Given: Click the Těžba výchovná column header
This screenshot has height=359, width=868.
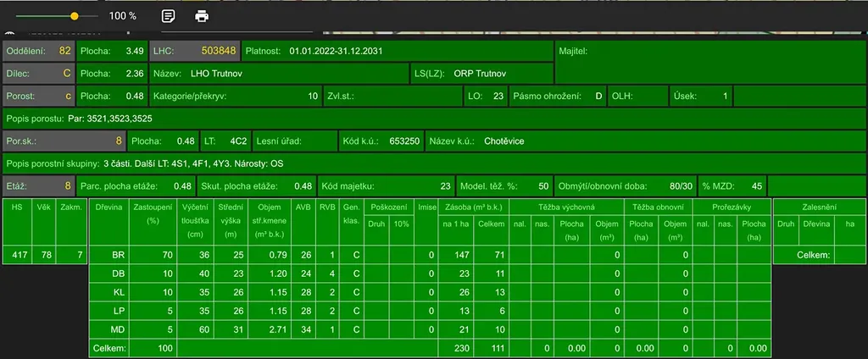Looking at the screenshot, I should click(x=565, y=206).
